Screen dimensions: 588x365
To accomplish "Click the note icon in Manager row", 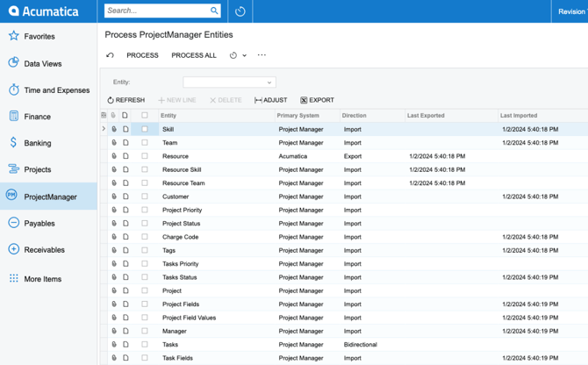I will point(125,331).
